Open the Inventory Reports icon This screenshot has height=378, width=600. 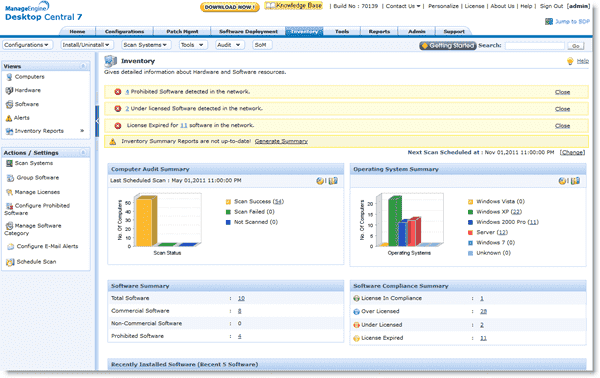(x=9, y=131)
